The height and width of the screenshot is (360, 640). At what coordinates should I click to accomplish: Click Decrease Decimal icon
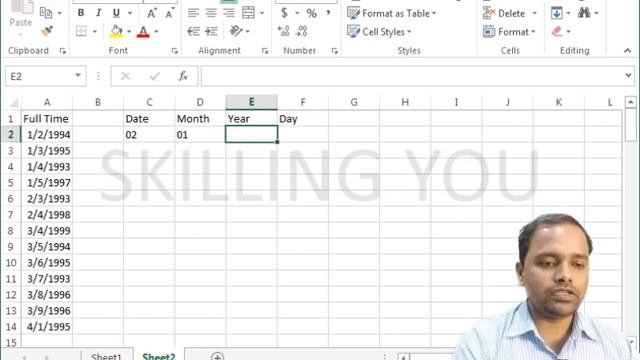[302, 31]
